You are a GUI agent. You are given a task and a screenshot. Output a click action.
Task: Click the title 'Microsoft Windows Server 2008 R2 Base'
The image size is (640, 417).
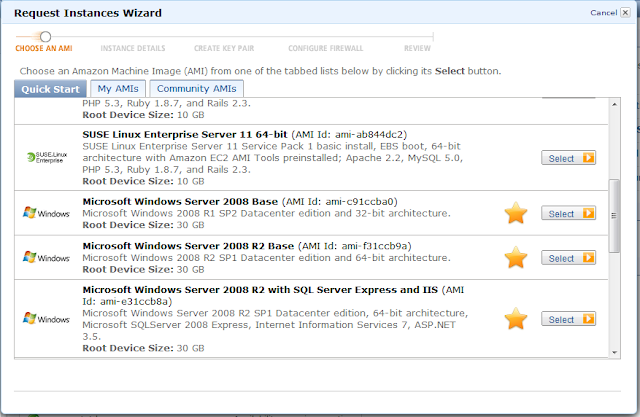click(x=188, y=246)
